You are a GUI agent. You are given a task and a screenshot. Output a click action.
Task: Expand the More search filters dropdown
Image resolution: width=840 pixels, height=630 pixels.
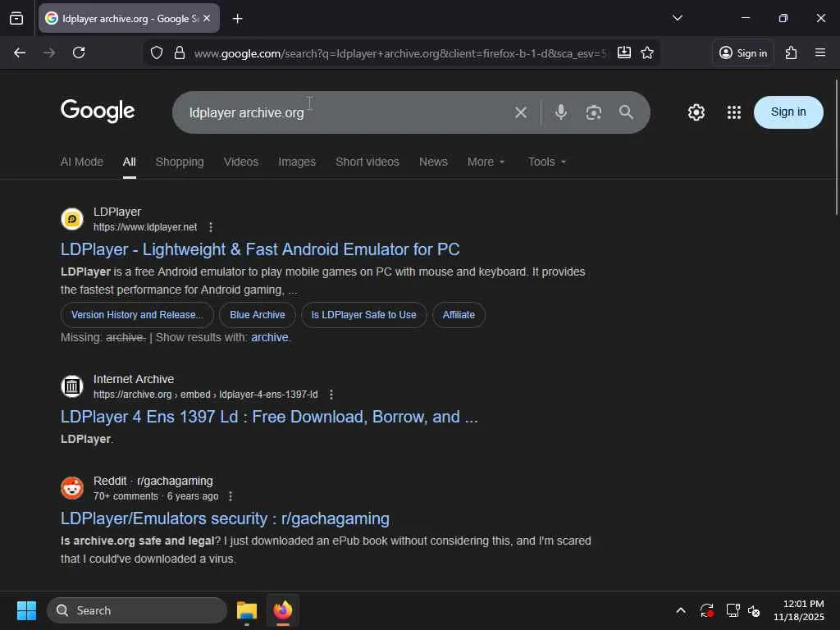pyautogui.click(x=486, y=162)
